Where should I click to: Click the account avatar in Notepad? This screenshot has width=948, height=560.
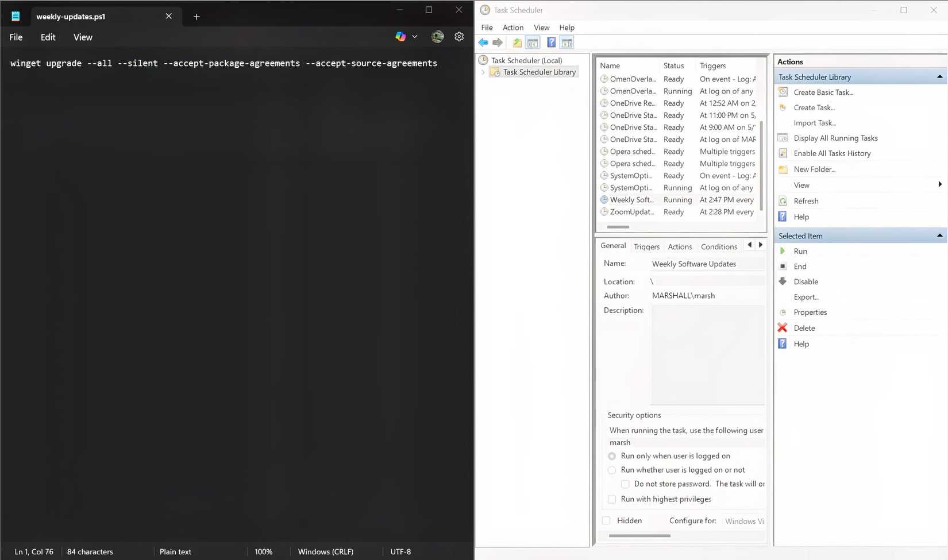pyautogui.click(x=437, y=37)
